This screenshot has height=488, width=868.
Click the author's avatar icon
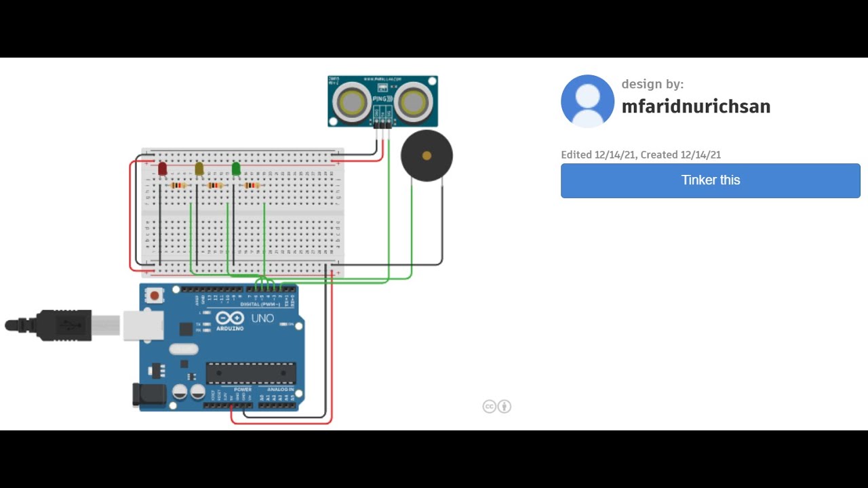pyautogui.click(x=587, y=101)
